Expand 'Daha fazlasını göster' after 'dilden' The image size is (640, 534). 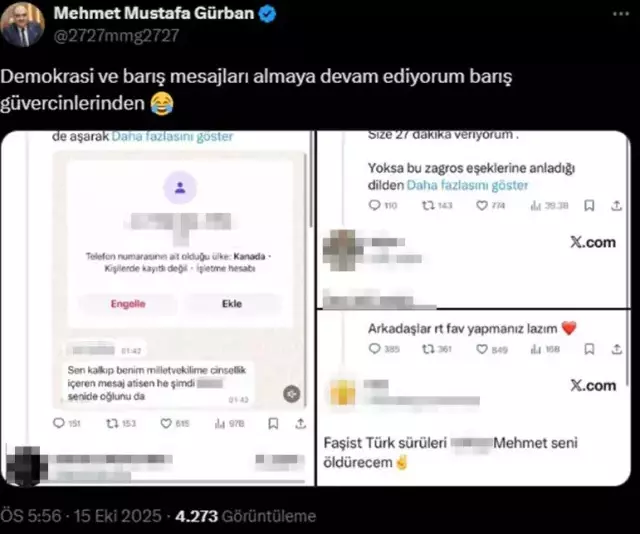point(467,185)
